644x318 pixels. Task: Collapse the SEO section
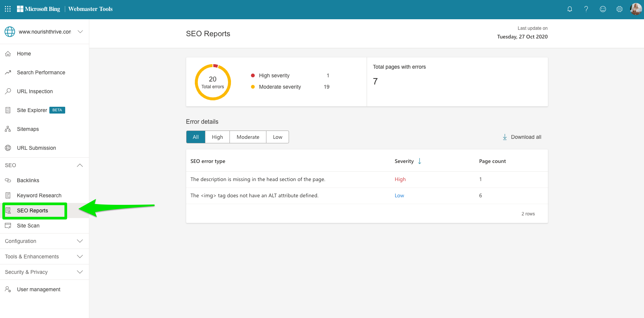(80, 165)
